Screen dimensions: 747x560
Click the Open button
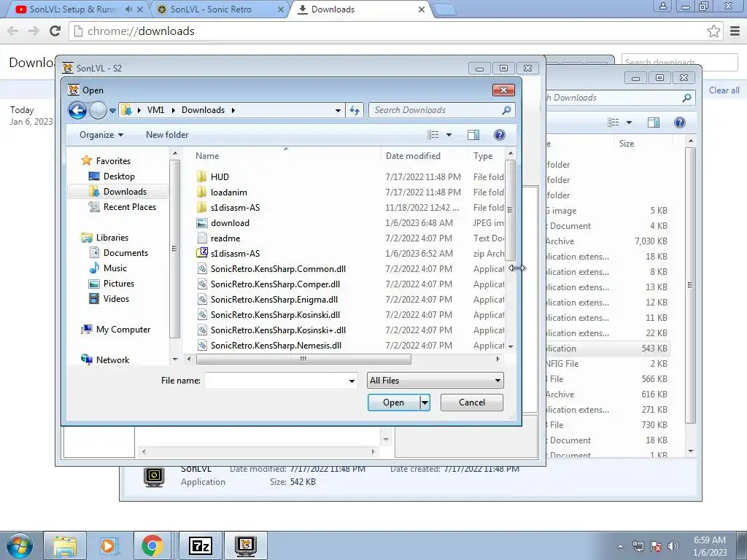pyautogui.click(x=393, y=402)
